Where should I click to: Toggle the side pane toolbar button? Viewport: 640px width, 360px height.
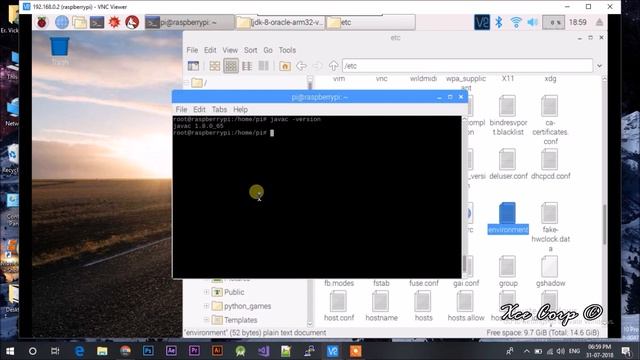193,66
